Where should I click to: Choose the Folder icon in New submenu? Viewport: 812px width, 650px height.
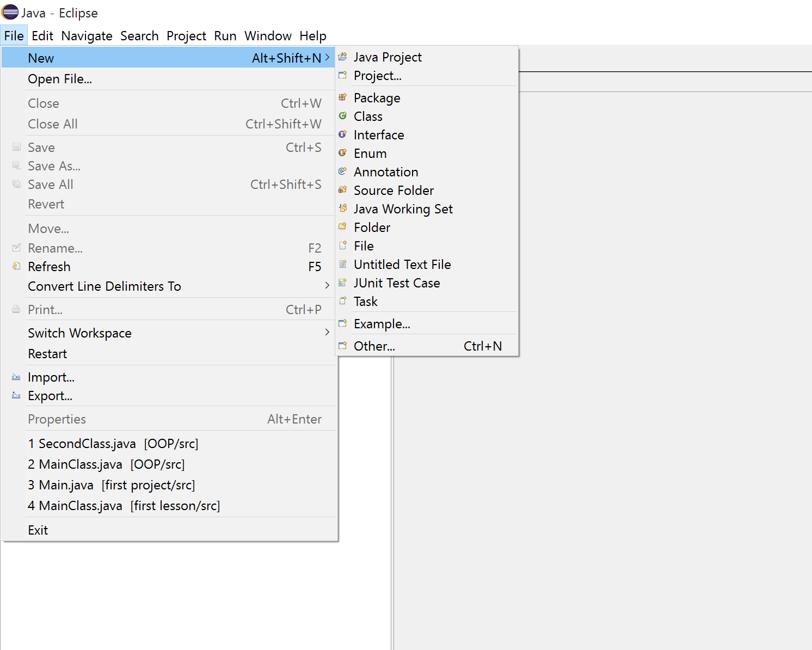(342, 227)
